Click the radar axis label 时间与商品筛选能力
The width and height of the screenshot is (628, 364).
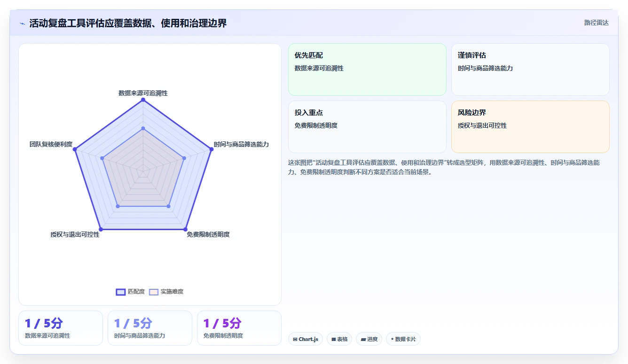tap(241, 144)
